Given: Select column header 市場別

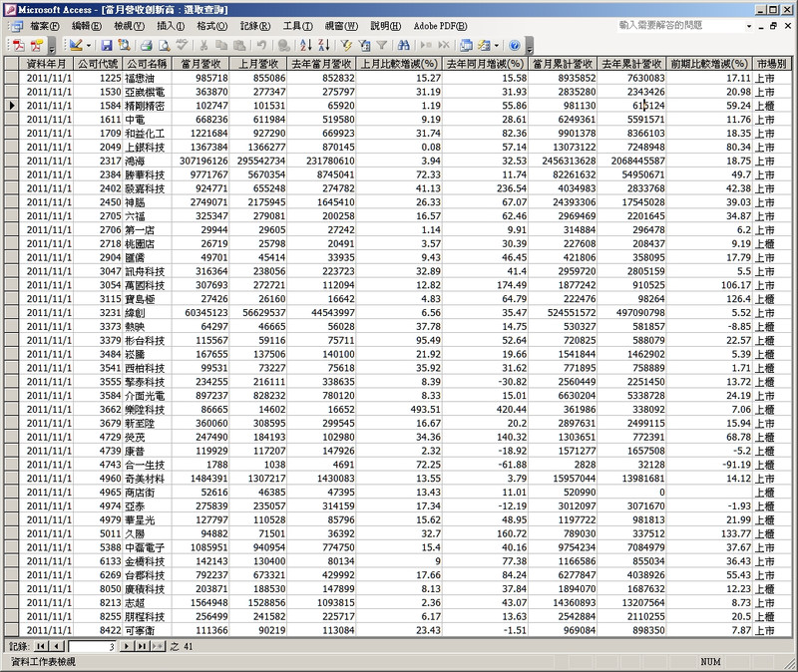Looking at the screenshot, I should (x=771, y=64).
